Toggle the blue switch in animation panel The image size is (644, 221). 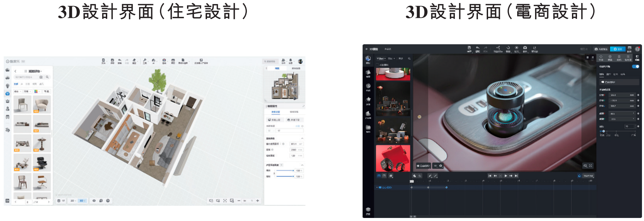pyautogui.click(x=635, y=67)
